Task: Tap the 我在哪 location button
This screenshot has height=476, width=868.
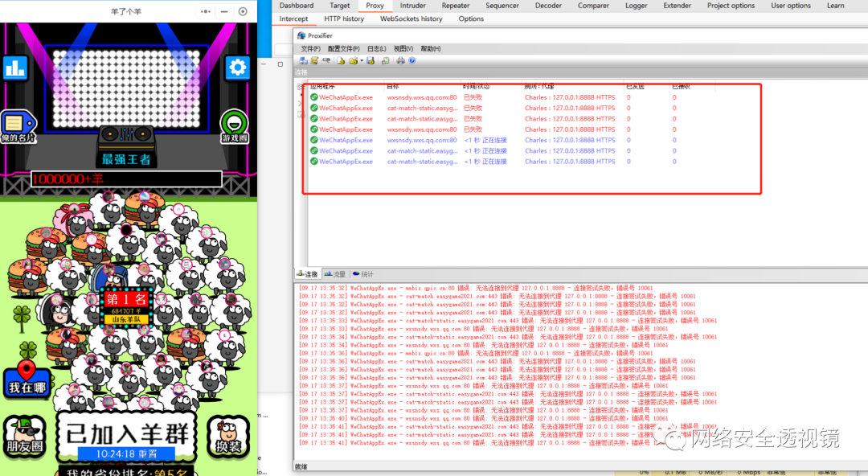Action: (27, 378)
